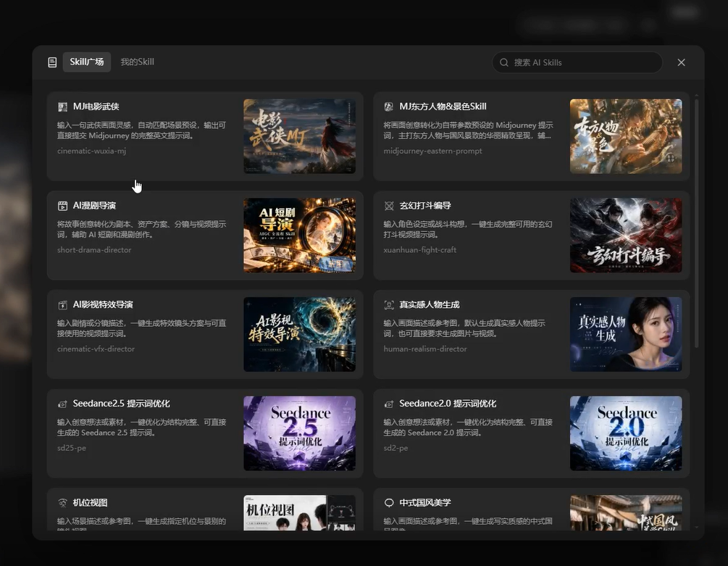Select the blue Seedance 2.0 cover thumbnail
The height and width of the screenshot is (566, 728).
(x=626, y=433)
